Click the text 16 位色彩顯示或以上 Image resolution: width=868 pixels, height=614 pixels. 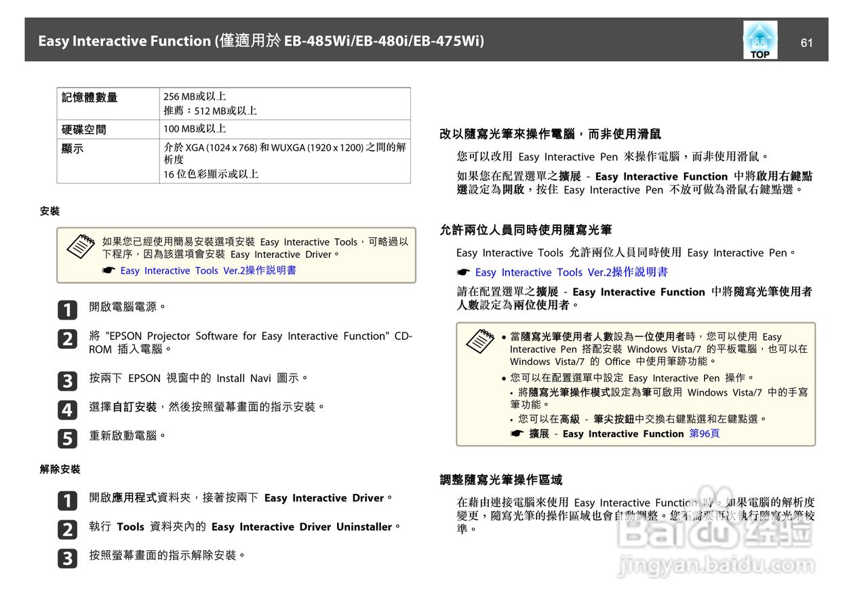click(211, 174)
